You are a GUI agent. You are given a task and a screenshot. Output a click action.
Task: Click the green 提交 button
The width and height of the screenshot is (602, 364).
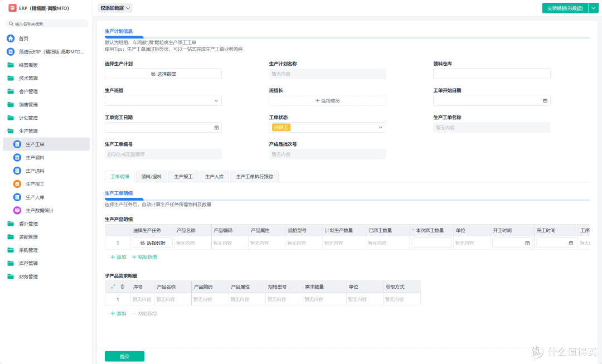click(x=124, y=356)
